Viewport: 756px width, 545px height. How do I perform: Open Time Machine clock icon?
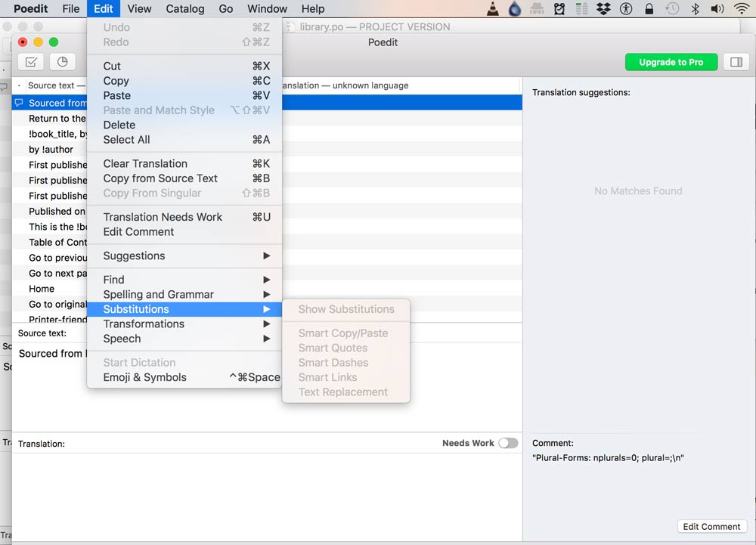coord(672,8)
